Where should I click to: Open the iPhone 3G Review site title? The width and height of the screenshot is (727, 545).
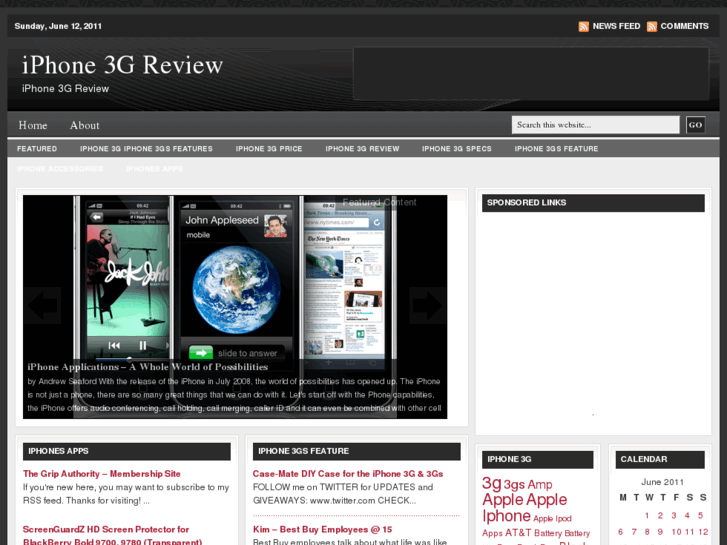click(122, 65)
